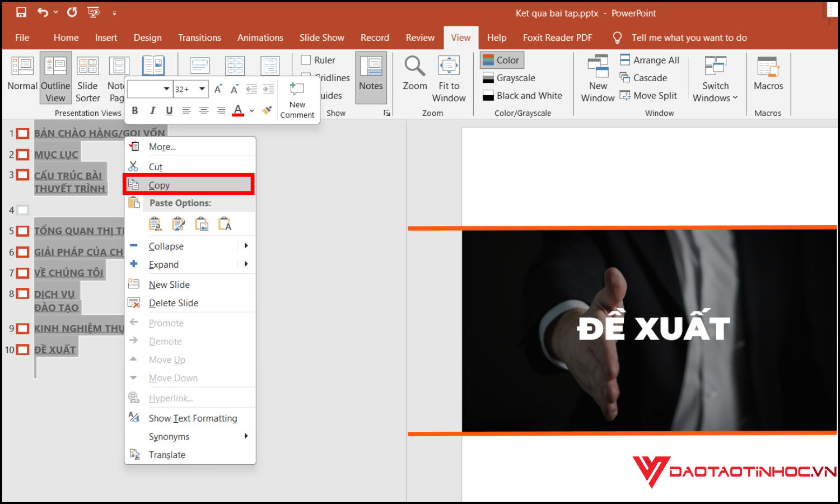Viewport: 840px width, 504px height.
Task: Open the font size dropdown
Action: [202, 89]
